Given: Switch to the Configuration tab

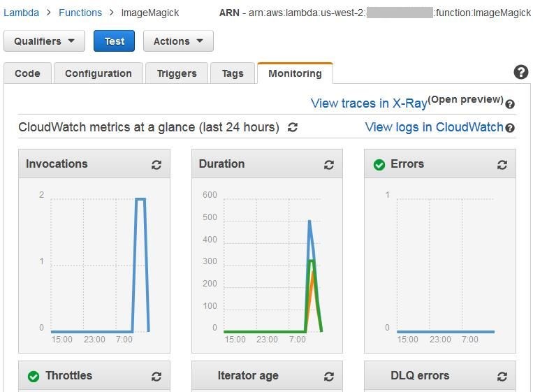Looking at the screenshot, I should coord(98,73).
